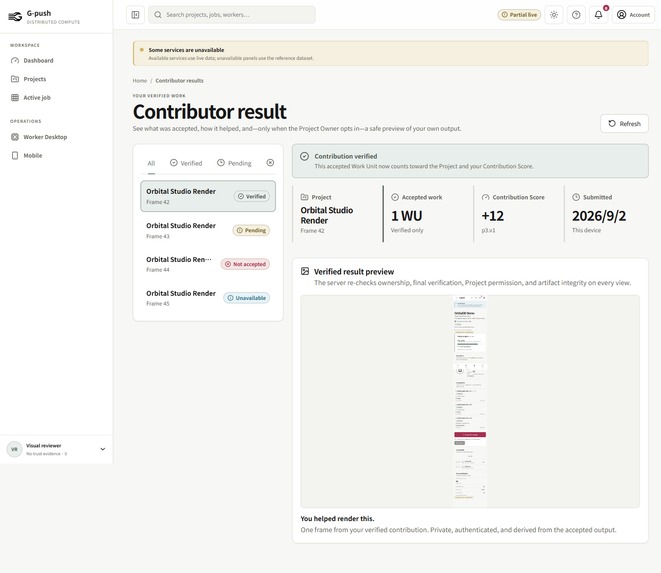Image resolution: width=661 pixels, height=573 pixels.
Task: Expand the Visual reviewer user menu chevron
Action: (102, 449)
